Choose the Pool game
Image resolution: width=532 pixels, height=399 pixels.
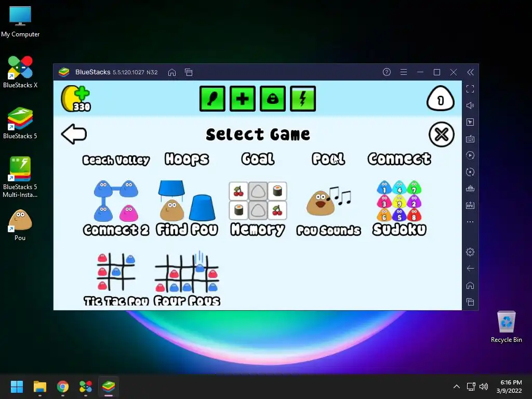[328, 159]
